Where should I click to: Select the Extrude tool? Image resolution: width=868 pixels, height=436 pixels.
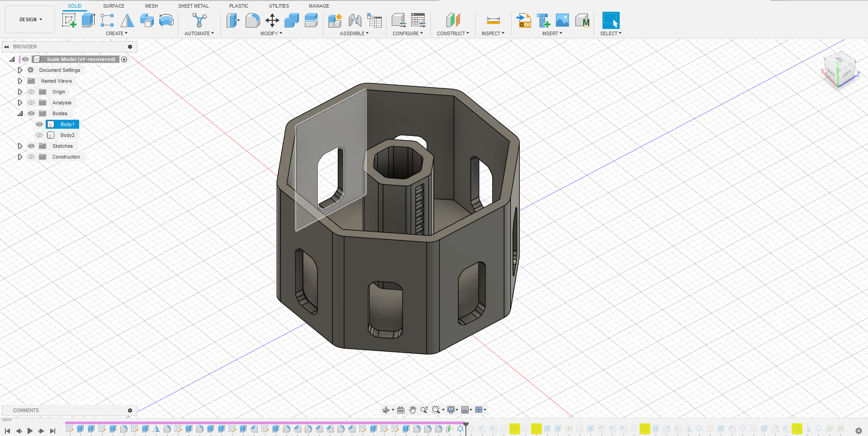point(89,20)
